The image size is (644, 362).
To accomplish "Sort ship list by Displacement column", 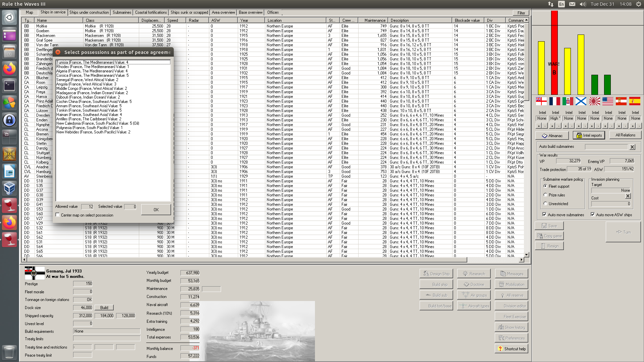I will pos(151,20).
